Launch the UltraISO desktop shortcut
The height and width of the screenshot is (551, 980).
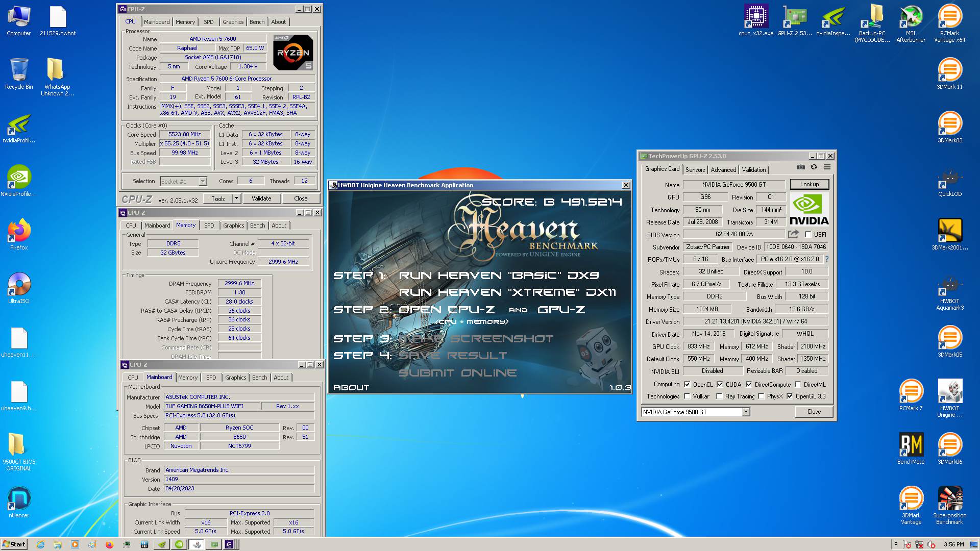[19, 288]
